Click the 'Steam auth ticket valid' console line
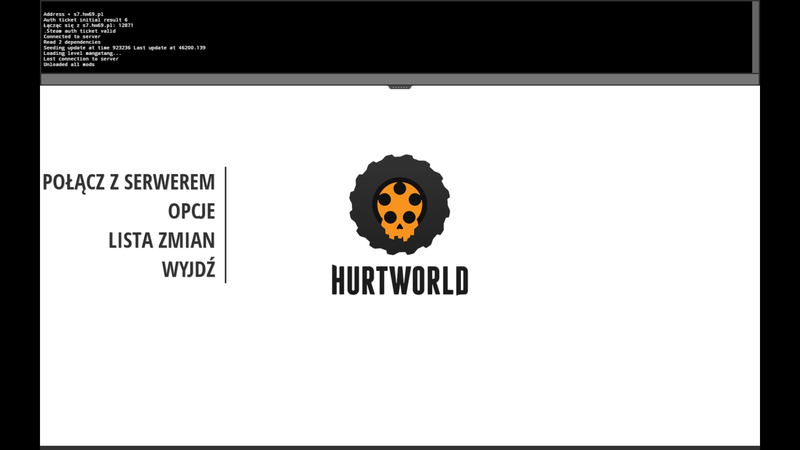Viewport: 800px width, 450px height. 80,31
